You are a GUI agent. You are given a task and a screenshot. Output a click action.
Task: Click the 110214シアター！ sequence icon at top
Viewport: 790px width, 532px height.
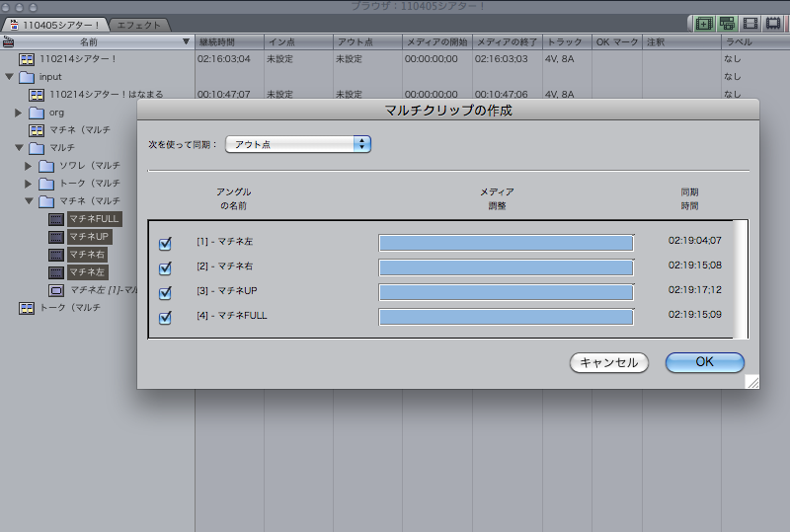click(27, 59)
